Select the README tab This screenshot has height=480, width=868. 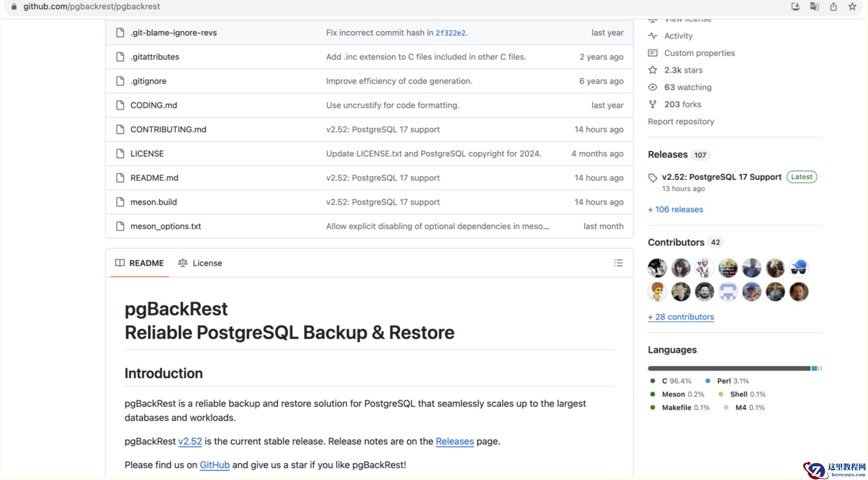tap(140, 263)
